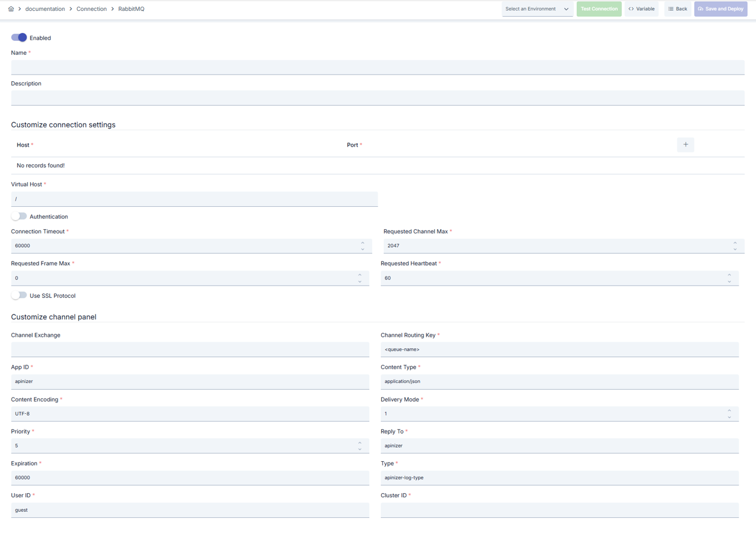Click 'Customize connection settings' heading
Image resolution: width=756 pixels, height=540 pixels.
(x=63, y=124)
